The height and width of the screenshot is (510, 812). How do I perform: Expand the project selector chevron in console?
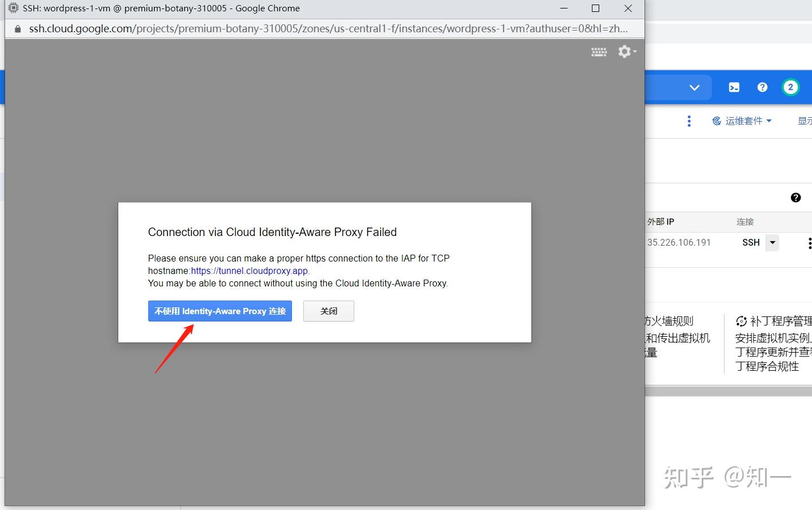[694, 88]
